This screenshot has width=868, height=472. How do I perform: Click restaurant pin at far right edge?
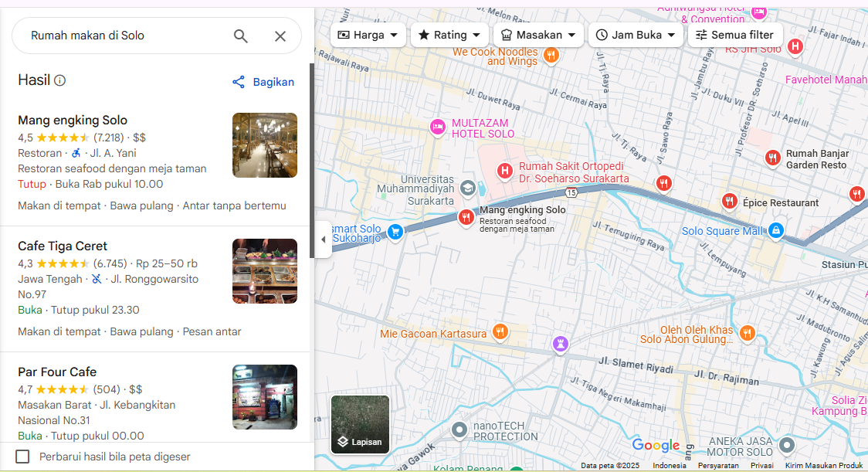pos(857,194)
